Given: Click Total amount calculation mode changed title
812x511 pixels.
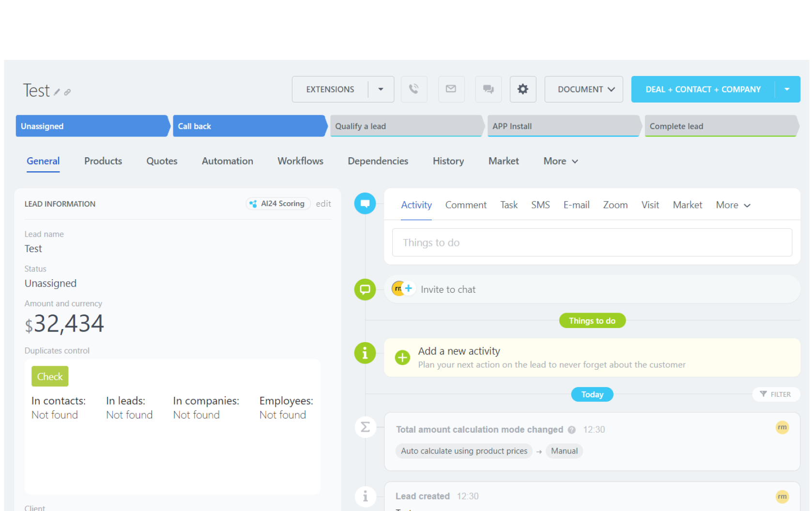Looking at the screenshot, I should [479, 430].
